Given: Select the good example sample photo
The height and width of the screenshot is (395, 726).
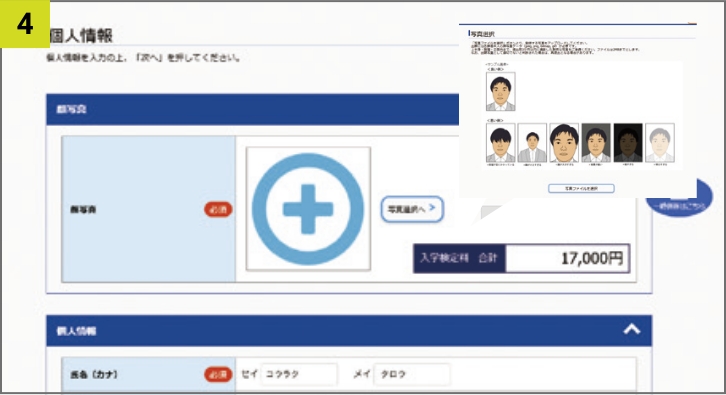Looking at the screenshot, I should click(501, 91).
